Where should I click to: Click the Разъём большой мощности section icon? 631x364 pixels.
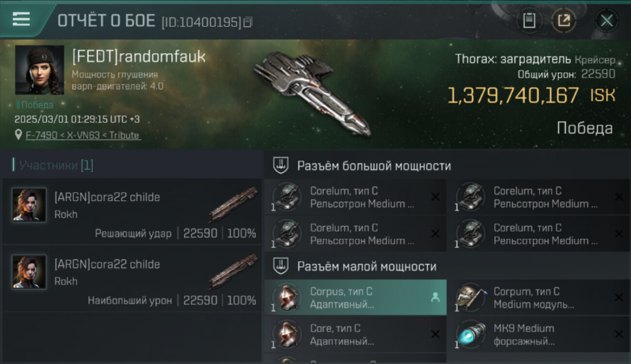[x=280, y=165]
